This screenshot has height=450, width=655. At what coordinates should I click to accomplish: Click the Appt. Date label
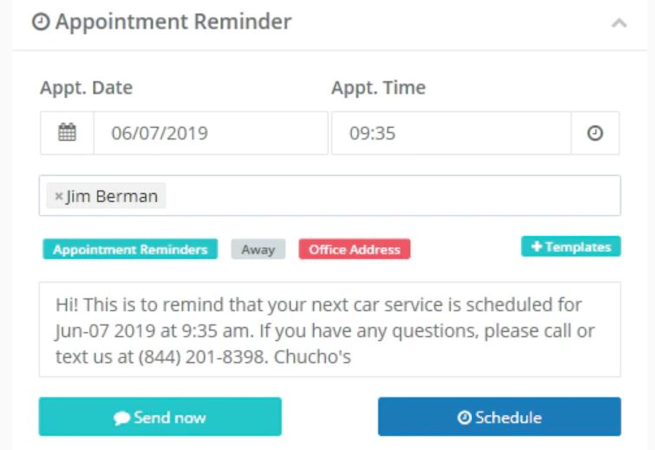tap(86, 88)
